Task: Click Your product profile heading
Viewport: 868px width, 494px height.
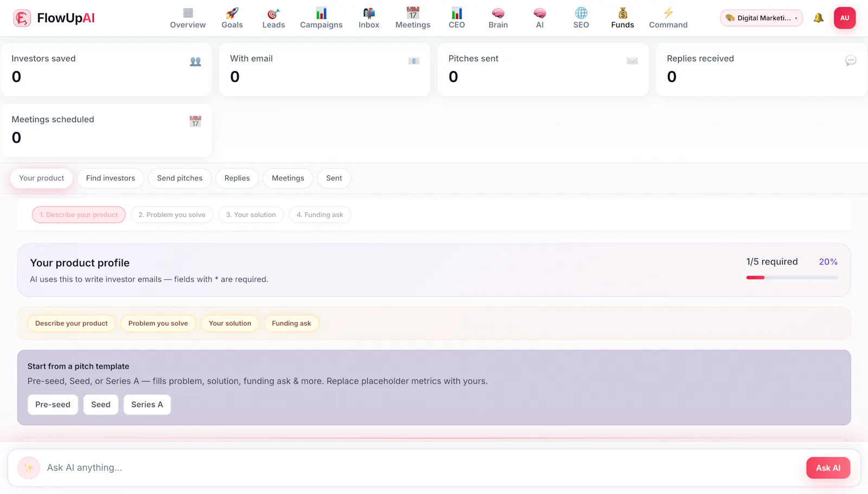Action: coord(80,263)
